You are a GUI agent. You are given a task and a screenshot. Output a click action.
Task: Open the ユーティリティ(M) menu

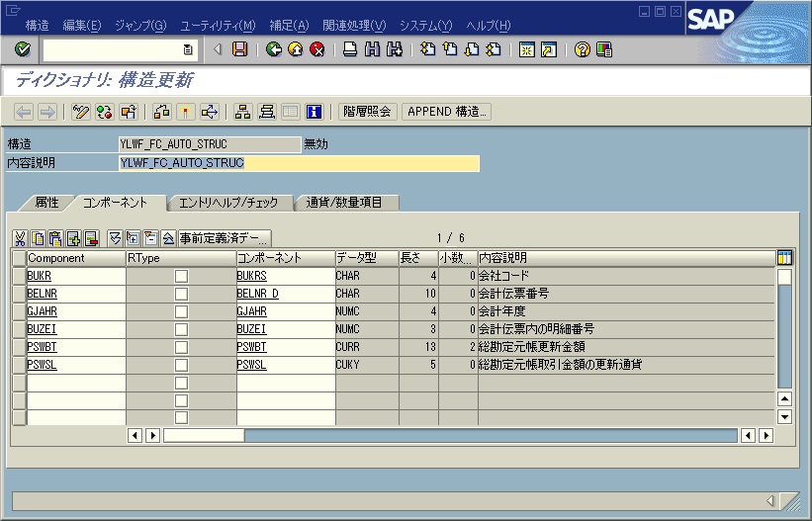pyautogui.click(x=218, y=25)
